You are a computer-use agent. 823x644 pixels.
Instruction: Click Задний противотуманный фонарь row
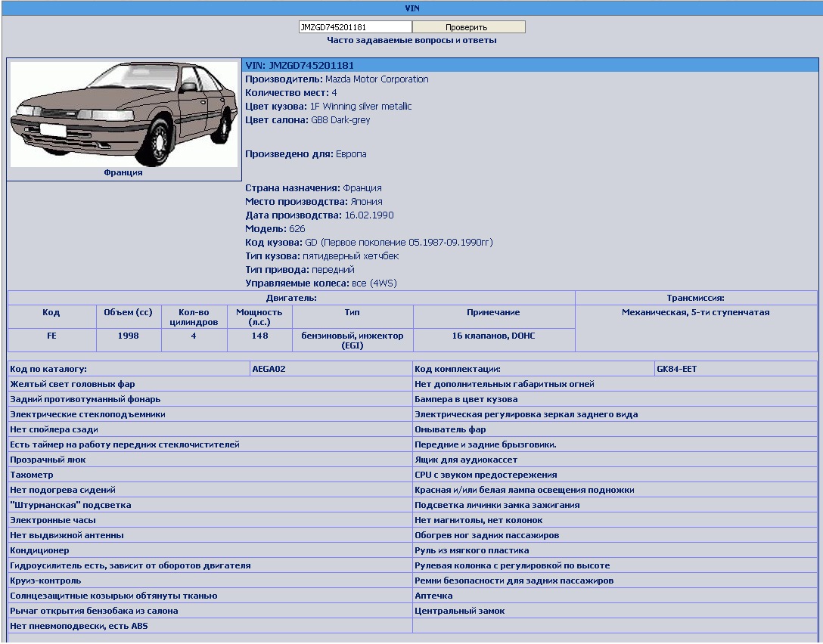tap(210, 400)
